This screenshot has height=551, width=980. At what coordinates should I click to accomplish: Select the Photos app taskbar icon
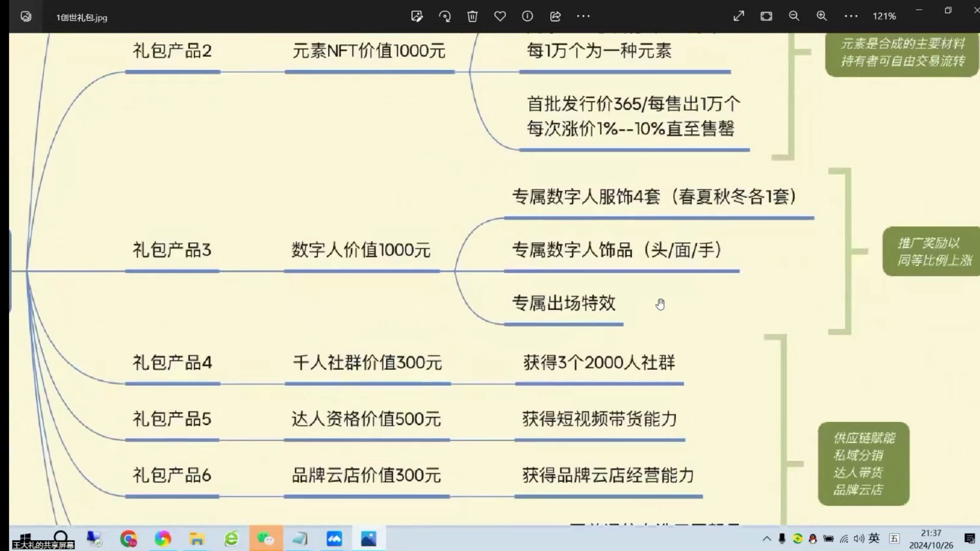point(369,539)
